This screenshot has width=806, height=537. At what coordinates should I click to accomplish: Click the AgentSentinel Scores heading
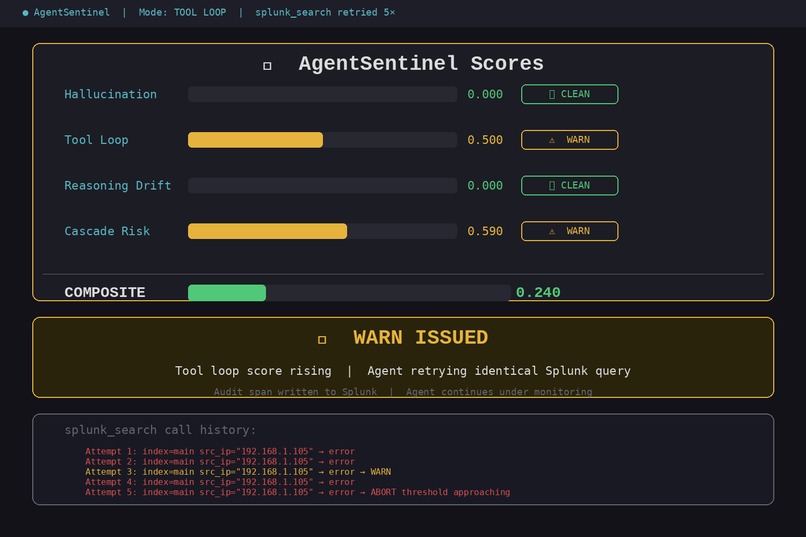(x=421, y=64)
